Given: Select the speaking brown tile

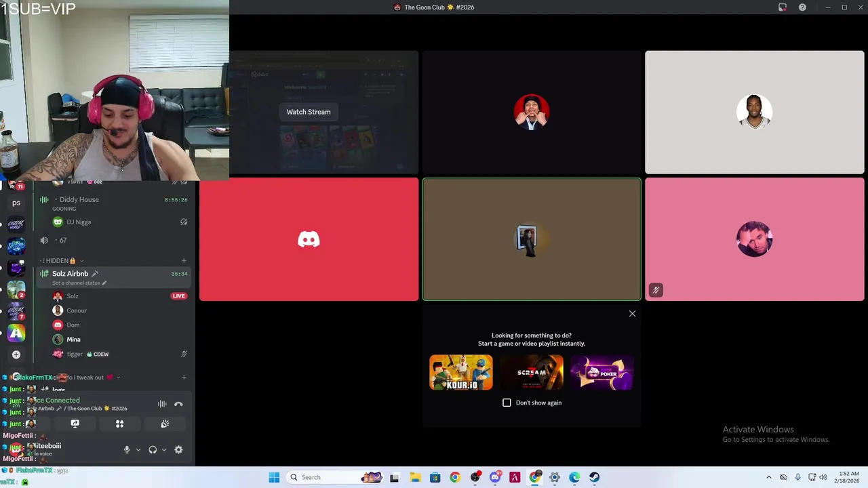Looking at the screenshot, I should point(532,239).
